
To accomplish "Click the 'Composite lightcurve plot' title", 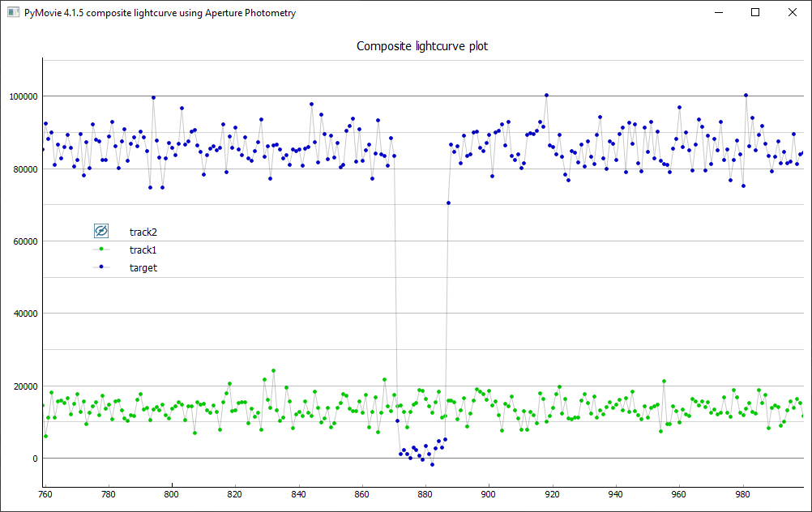I will point(422,46).
